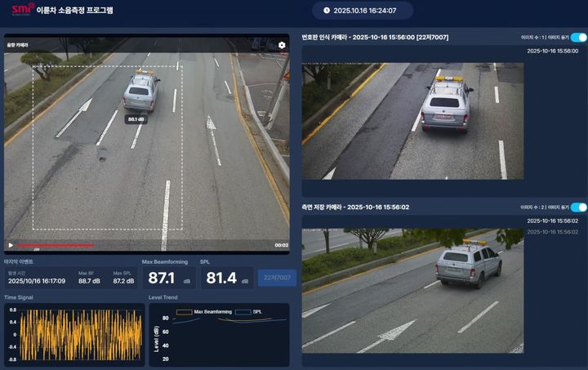Click the clock icon beside the date
This screenshot has height=370, width=588.
pyautogui.click(x=327, y=11)
